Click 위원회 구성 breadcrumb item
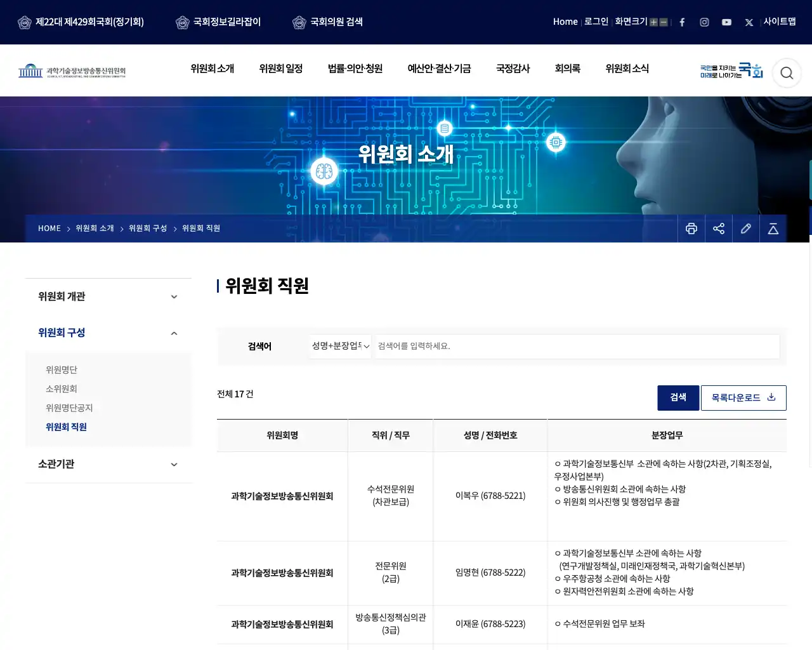This screenshot has height=650, width=812. click(148, 229)
